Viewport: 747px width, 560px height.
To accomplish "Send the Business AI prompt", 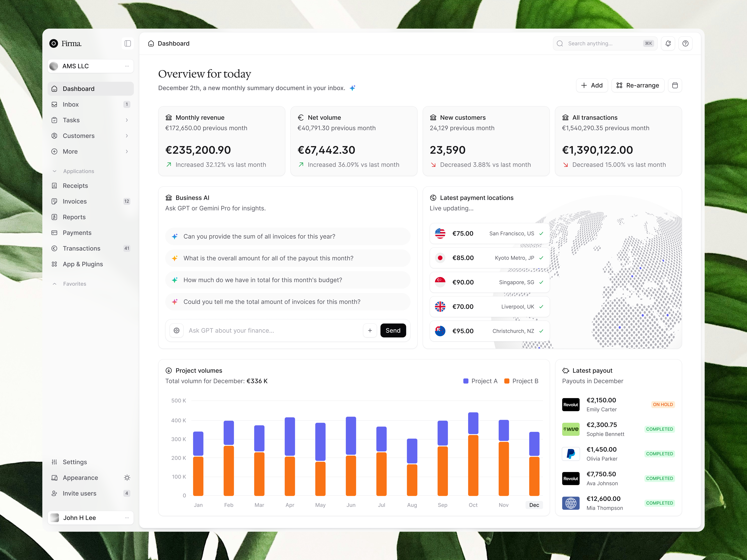I will tap(393, 330).
